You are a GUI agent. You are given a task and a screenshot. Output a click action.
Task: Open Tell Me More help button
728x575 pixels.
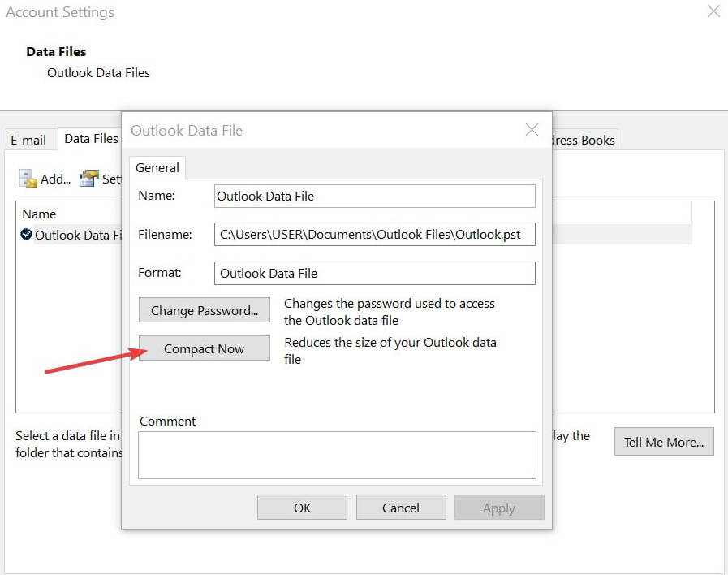(x=664, y=442)
